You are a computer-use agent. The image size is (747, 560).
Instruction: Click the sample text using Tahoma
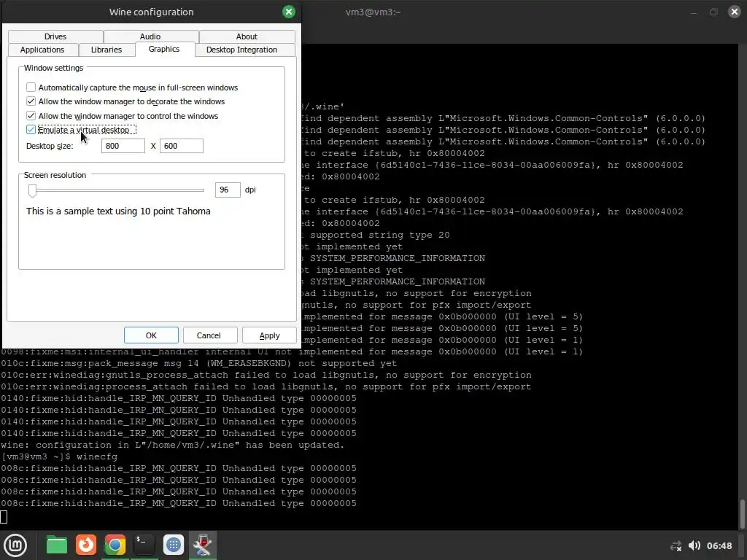click(118, 211)
